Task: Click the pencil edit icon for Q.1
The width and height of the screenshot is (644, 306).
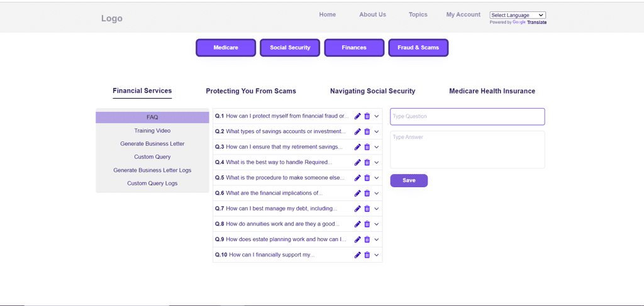Action: pos(358,116)
